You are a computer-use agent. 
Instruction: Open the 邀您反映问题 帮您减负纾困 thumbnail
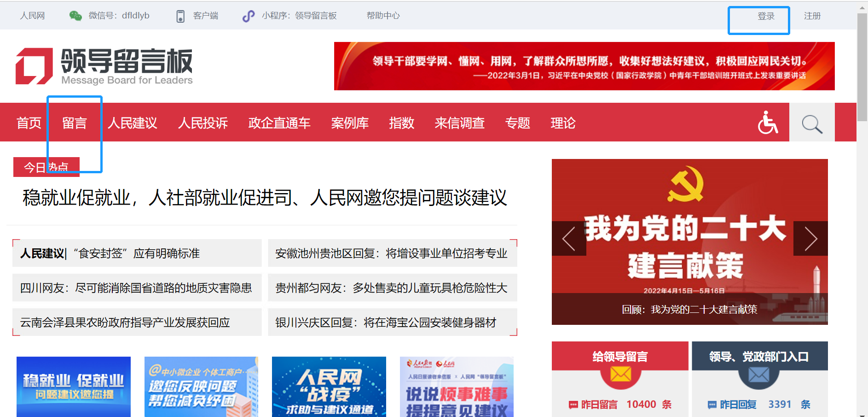[x=201, y=387]
